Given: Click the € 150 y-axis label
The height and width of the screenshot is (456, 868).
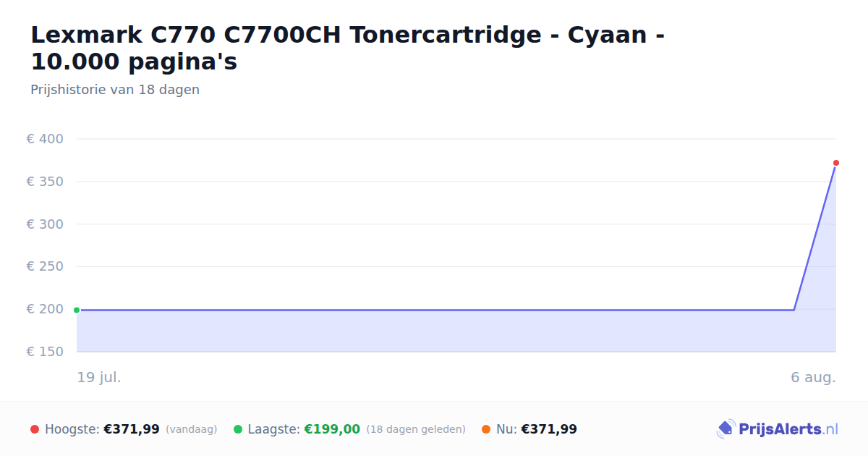Looking at the screenshot, I should (45, 352).
